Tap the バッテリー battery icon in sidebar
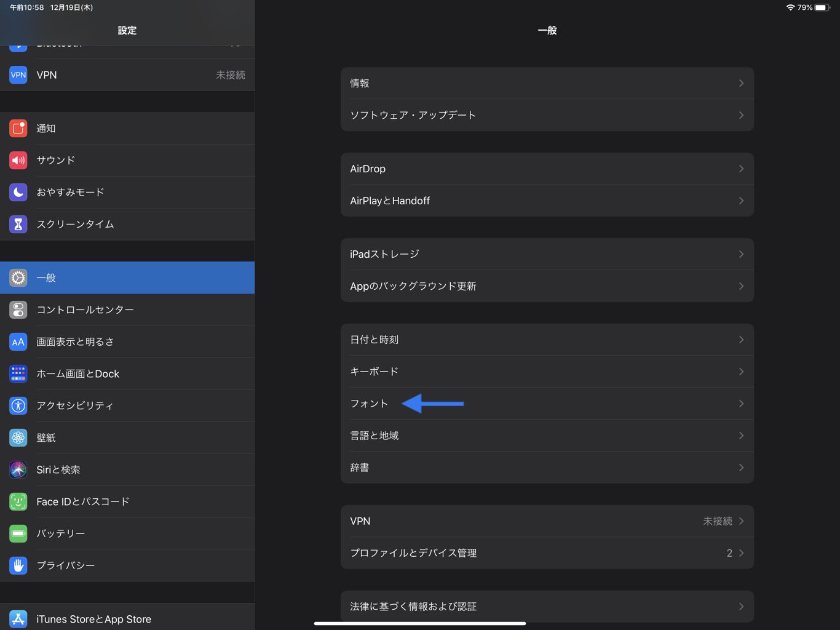The width and height of the screenshot is (840, 630). (18, 533)
